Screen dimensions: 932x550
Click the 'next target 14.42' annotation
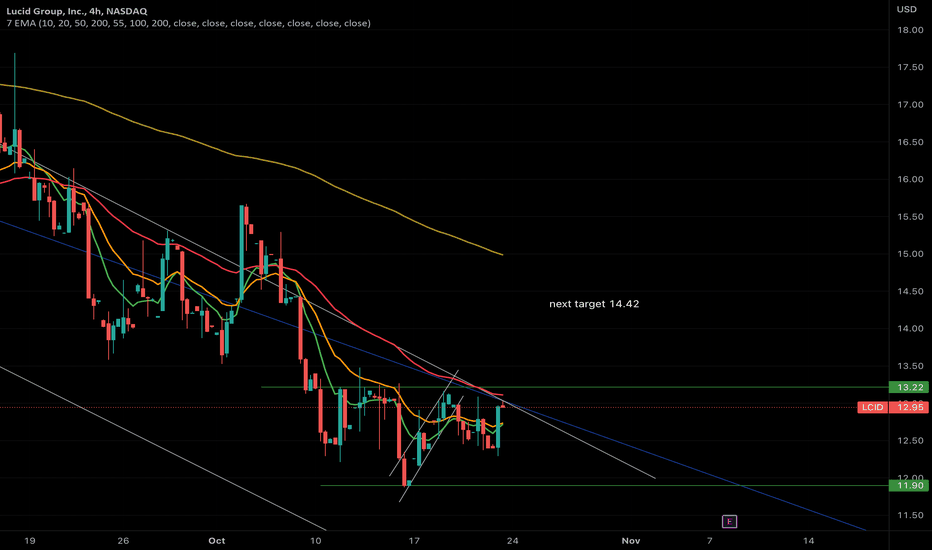[594, 304]
